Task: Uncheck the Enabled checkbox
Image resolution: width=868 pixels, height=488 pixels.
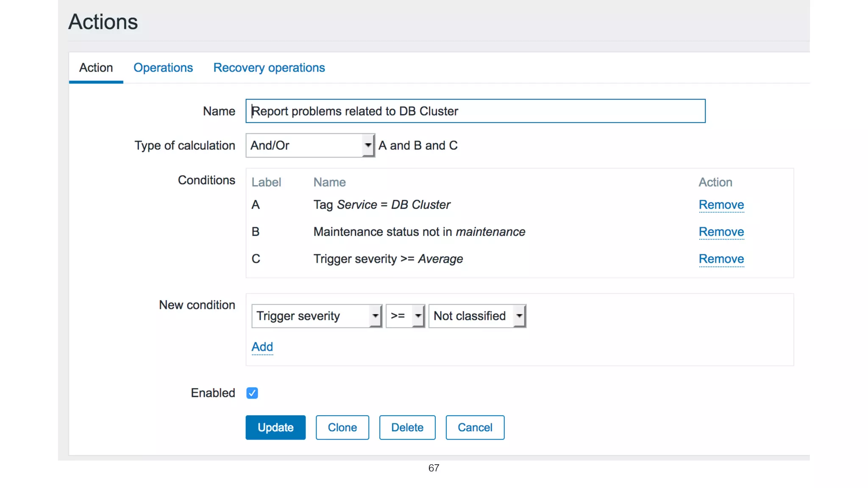Action: (x=252, y=393)
